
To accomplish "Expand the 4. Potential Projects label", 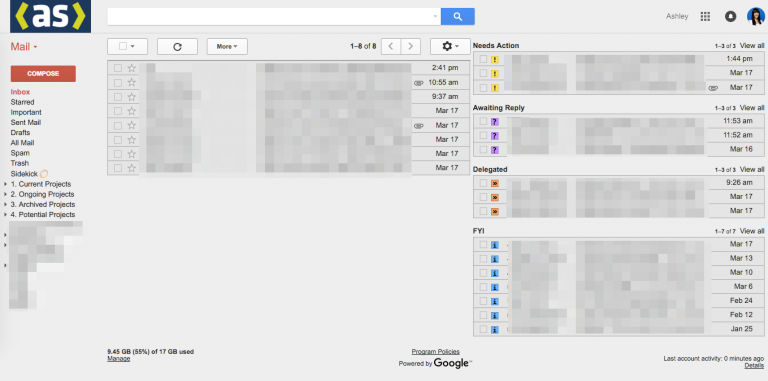I will pyautogui.click(x=5, y=214).
